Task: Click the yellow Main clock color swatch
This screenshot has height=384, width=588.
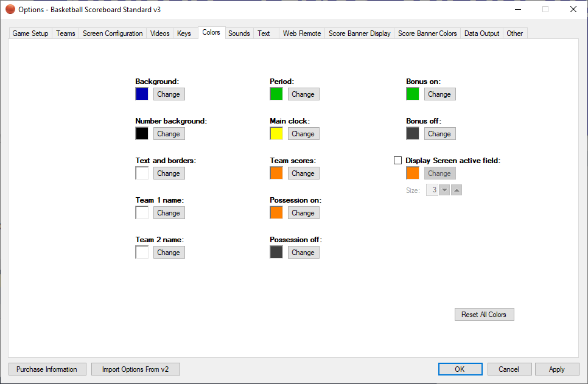Action: coord(276,134)
